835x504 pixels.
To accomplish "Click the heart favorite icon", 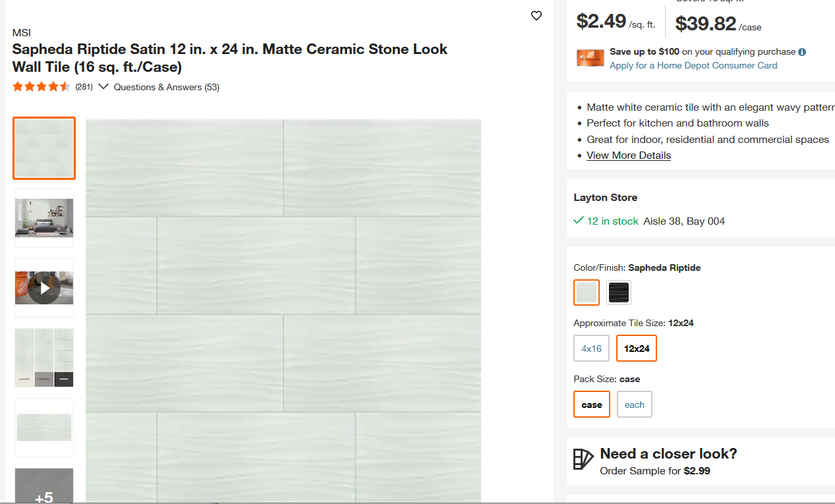I will click(x=536, y=16).
